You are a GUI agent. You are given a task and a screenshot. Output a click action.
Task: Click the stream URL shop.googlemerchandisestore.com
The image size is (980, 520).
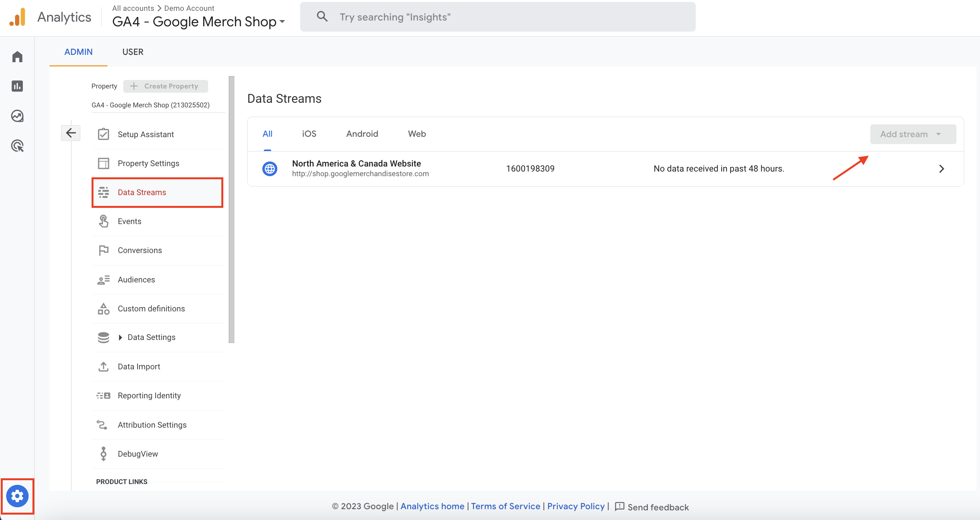[x=360, y=174]
